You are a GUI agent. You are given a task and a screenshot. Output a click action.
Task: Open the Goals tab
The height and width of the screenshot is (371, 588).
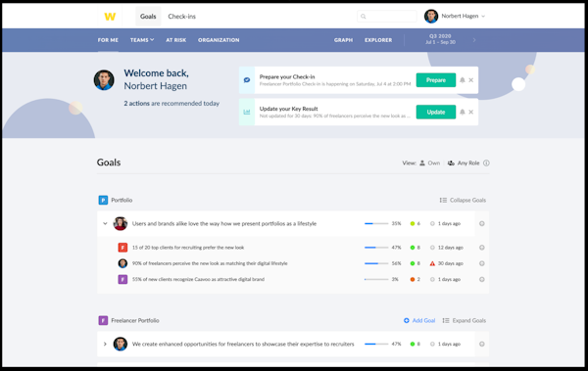click(x=148, y=17)
